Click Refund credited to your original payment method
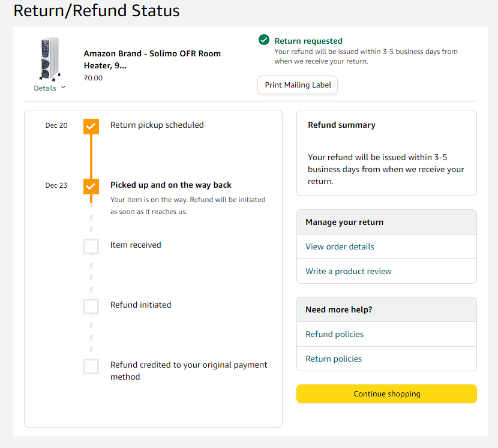Screen dimensions: 498x448 188,371
